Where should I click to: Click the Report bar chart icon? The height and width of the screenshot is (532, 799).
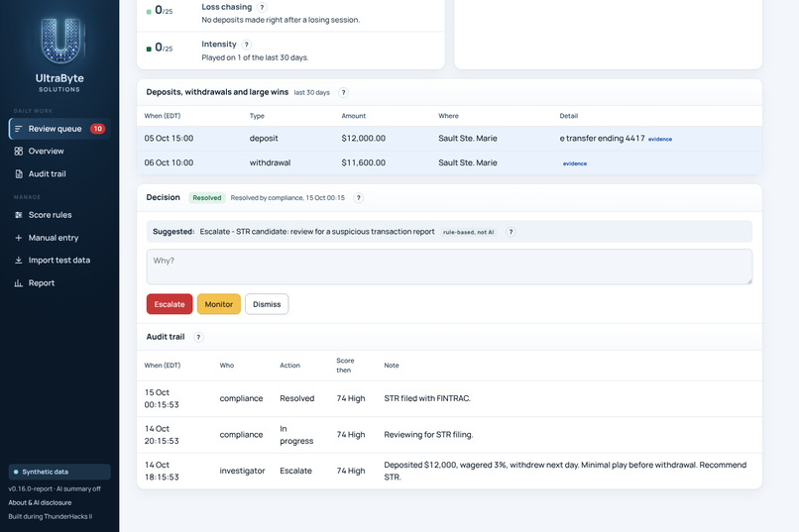(19, 283)
